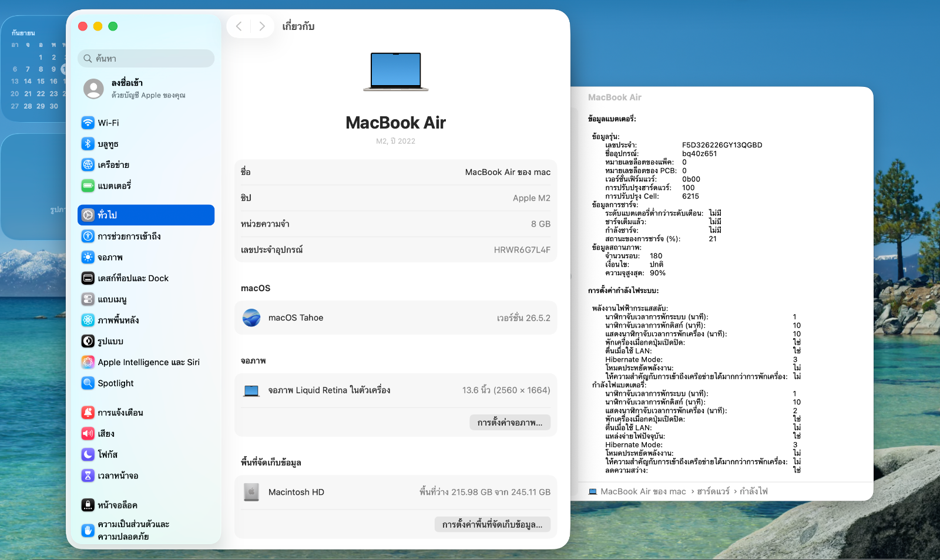Click the serial number HRWR6G7L4F
The image size is (940, 560).
pyautogui.click(x=522, y=249)
